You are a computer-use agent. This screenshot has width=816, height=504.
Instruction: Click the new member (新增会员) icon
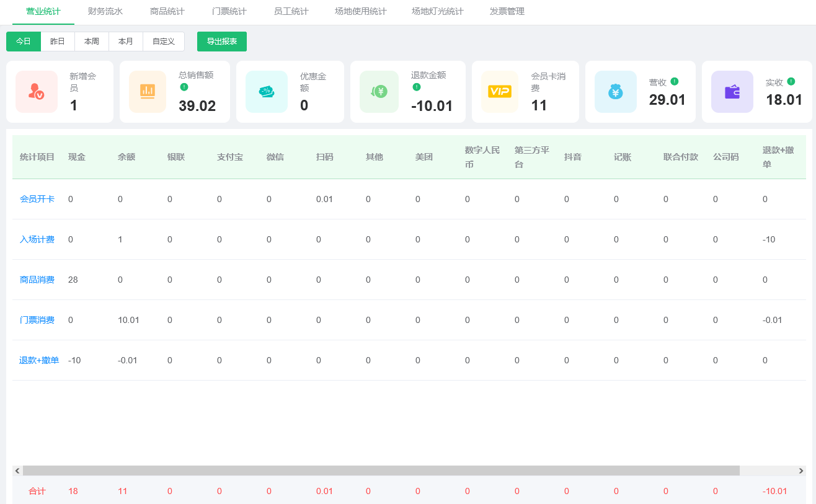(37, 92)
